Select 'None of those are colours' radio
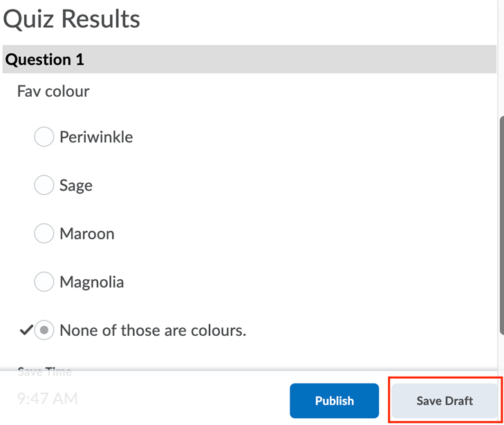The height and width of the screenshot is (425, 504). 44,330
